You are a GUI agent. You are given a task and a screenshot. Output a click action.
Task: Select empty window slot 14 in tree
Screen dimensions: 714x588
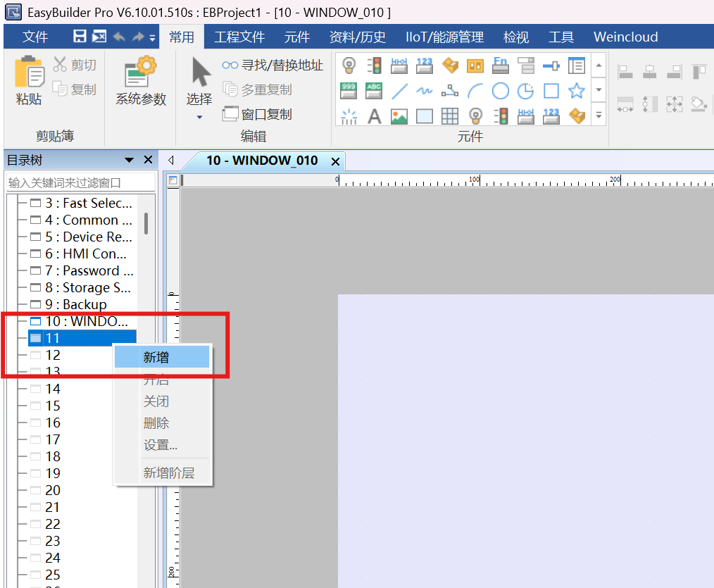[x=45, y=389]
